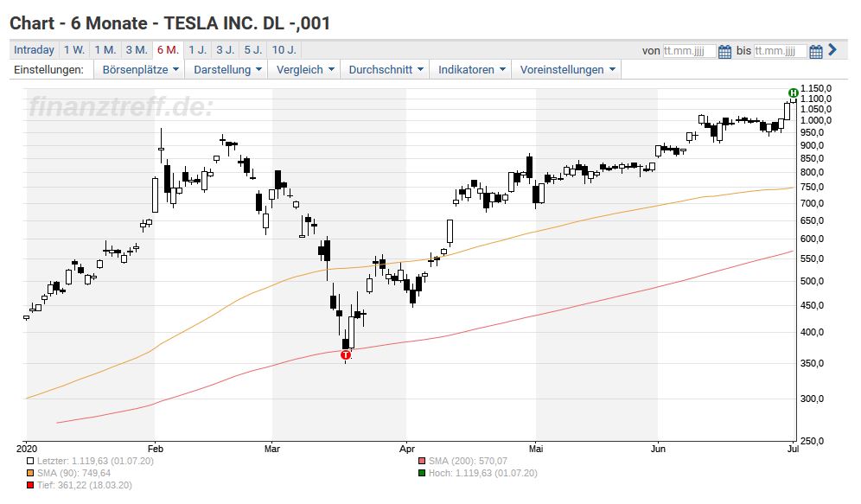Select the 5 J. time range tab
Image resolution: width=861 pixels, height=504 pixels.
253,50
